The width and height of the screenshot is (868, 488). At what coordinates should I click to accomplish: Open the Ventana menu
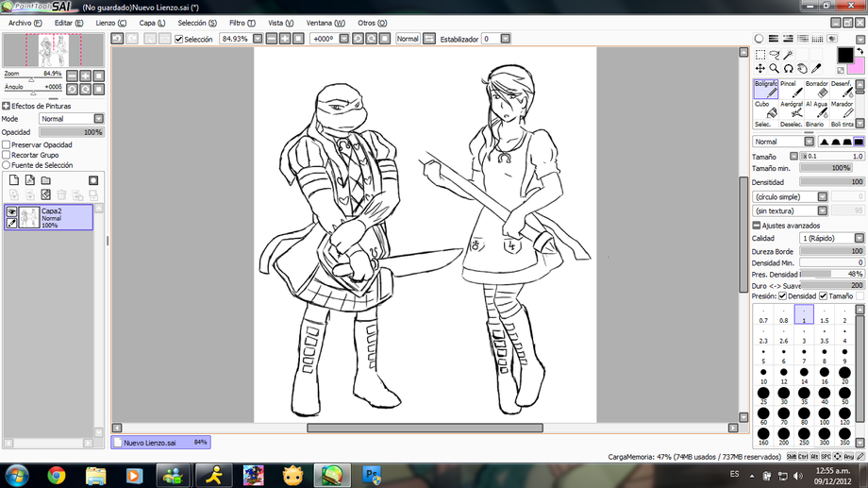coord(325,23)
